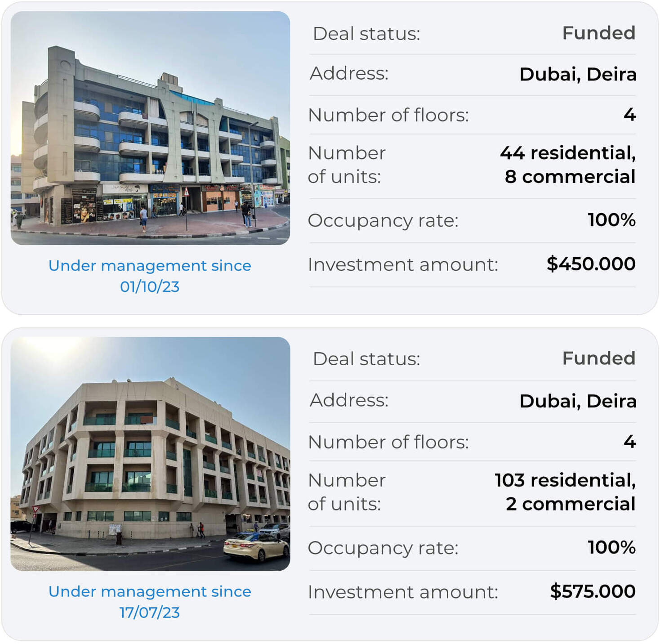
Task: Click "Number of units" label beside 103 residential
Action: click(347, 492)
